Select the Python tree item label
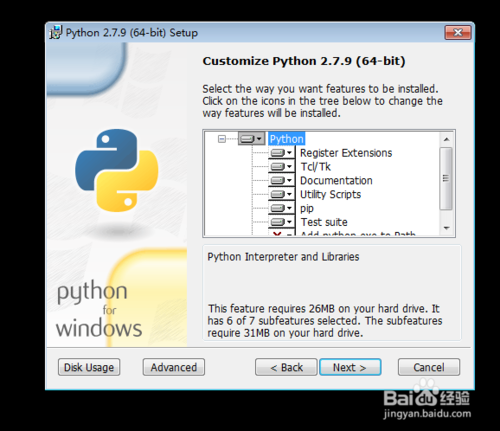The image size is (500, 431). click(287, 139)
